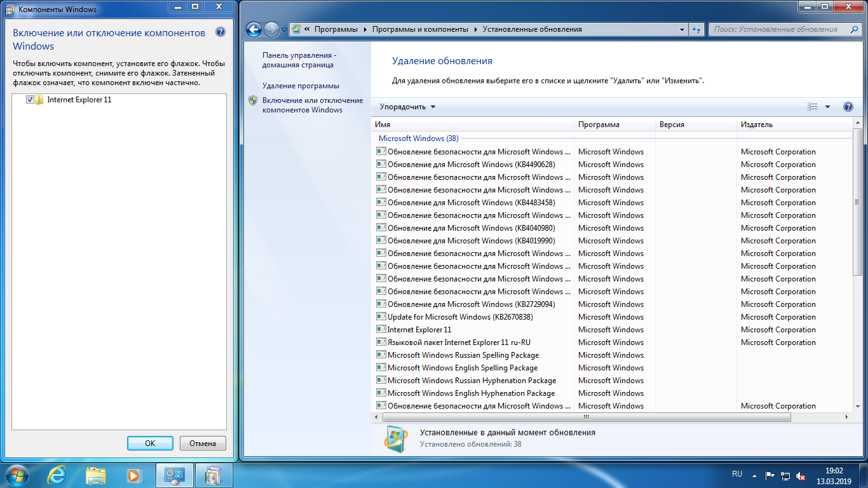868x488 pixels.
Task: Click the horizontal scrollbar of updates list
Action: 587,417
